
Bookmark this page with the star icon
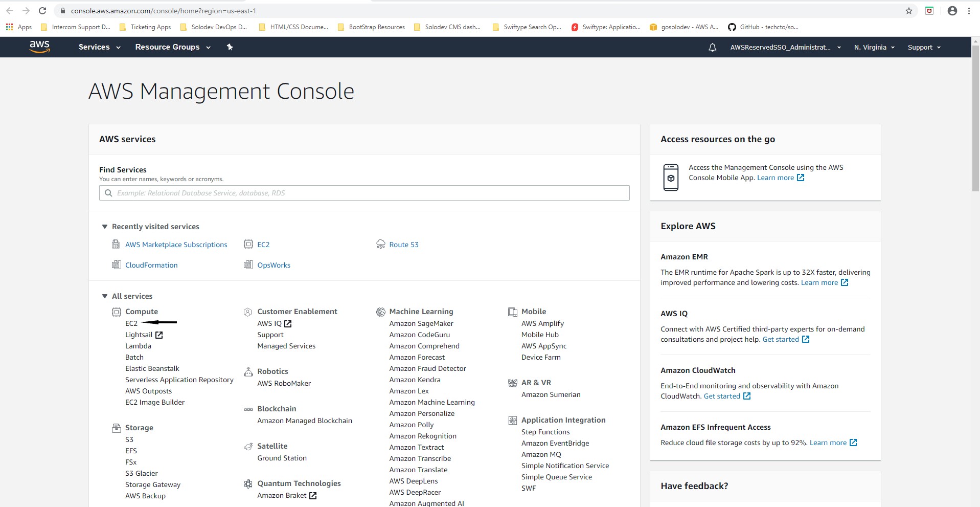click(x=909, y=11)
